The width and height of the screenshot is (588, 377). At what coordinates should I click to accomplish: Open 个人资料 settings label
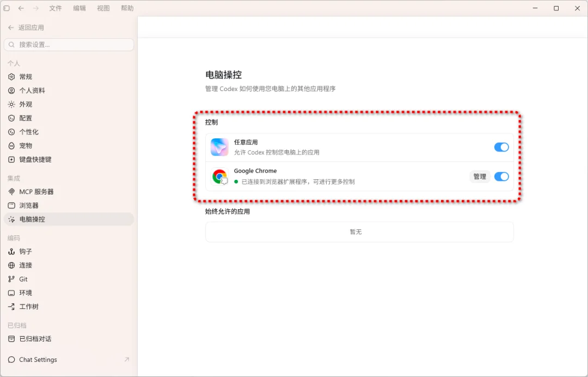32,90
